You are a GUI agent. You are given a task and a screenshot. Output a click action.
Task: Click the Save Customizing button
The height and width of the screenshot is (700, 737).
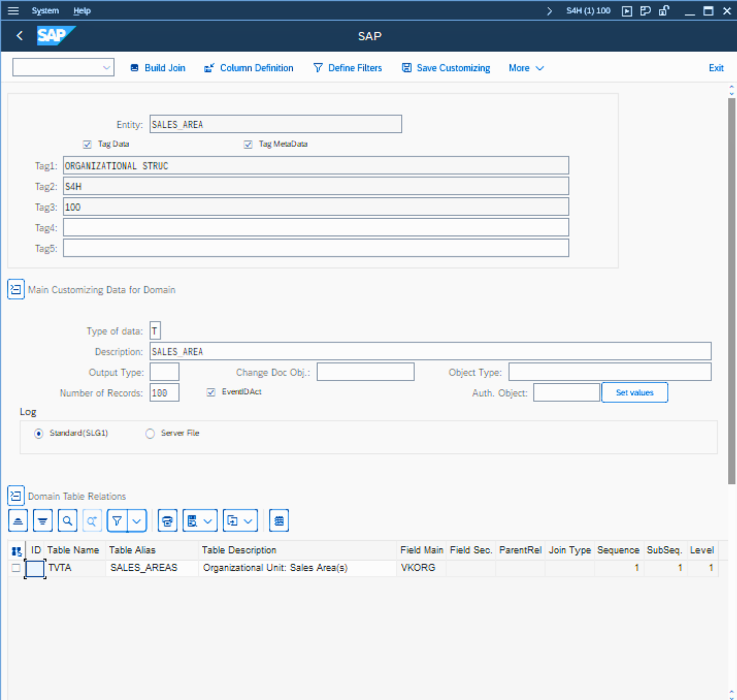446,68
